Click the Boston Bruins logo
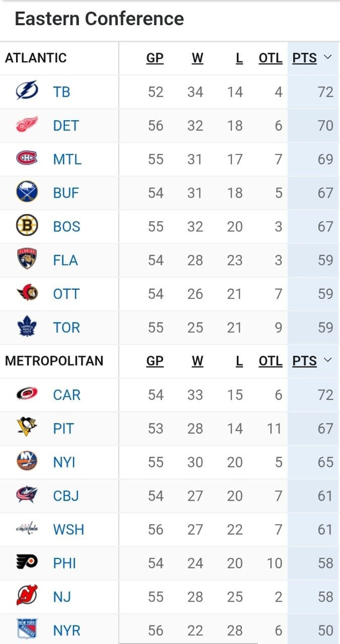Image resolution: width=340 pixels, height=644 pixels. (x=27, y=226)
